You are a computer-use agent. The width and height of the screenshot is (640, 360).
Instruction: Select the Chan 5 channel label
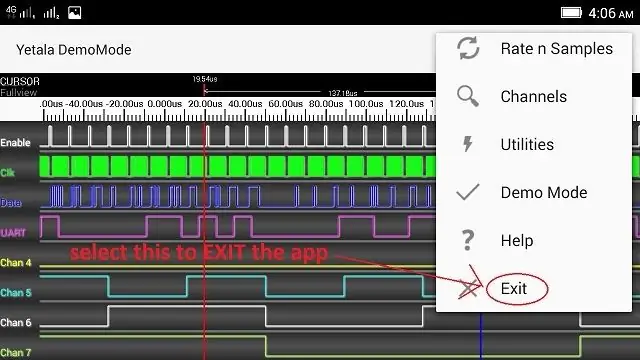coord(16,293)
